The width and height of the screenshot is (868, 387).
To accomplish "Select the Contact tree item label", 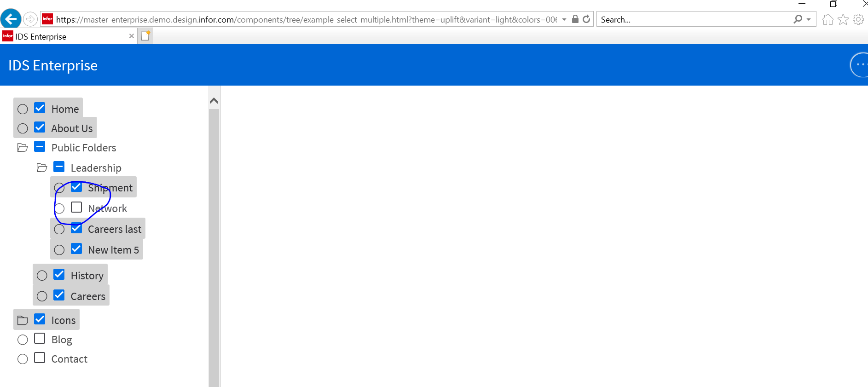I will 69,359.
